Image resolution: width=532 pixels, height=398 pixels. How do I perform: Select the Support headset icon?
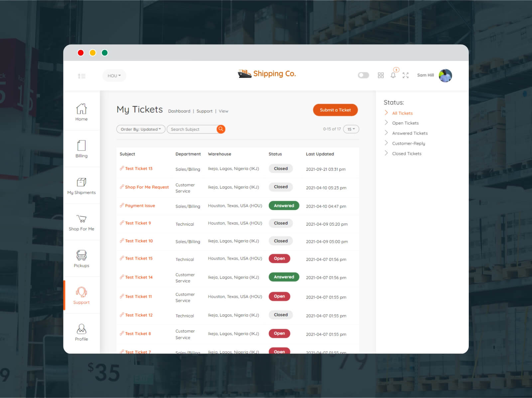coord(81,292)
